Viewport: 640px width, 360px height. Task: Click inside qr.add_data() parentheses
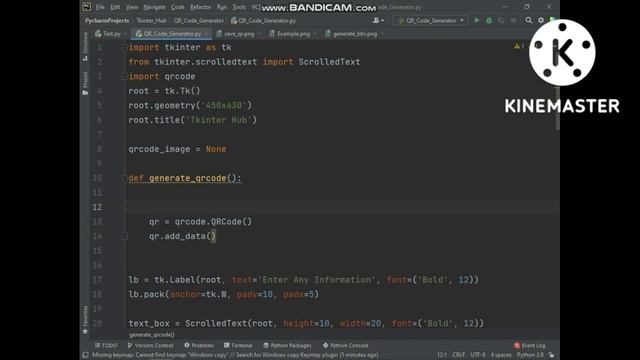211,236
